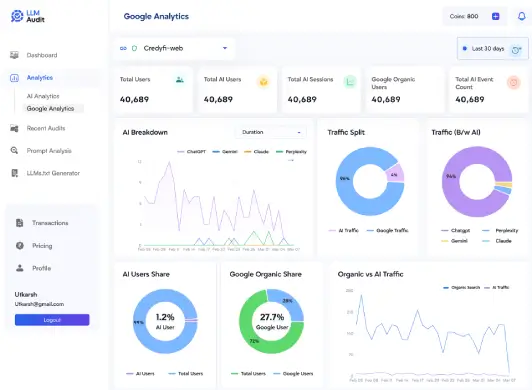Click the plus icon to add coins

[x=495, y=16]
